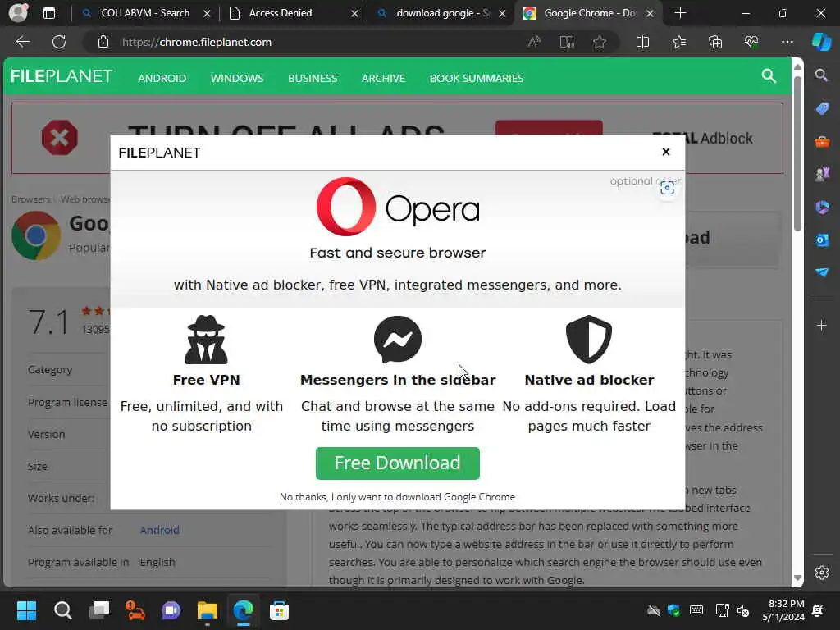Go back to the previous page

click(23, 42)
